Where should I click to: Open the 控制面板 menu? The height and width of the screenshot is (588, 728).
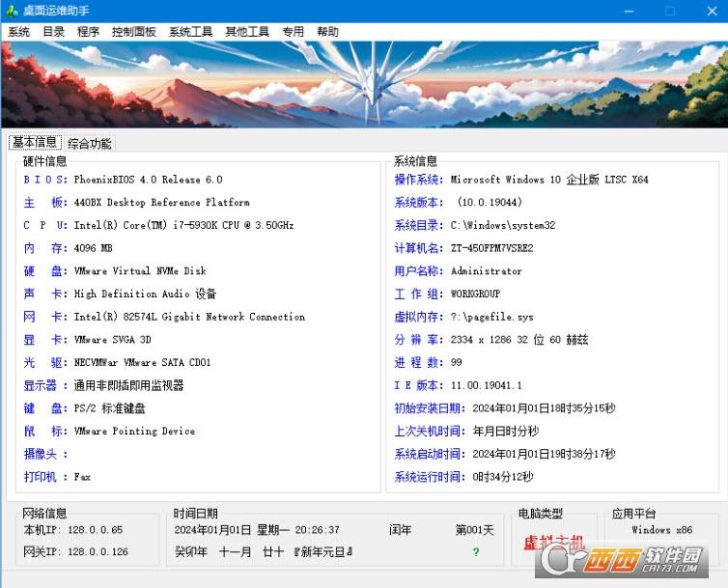(133, 32)
